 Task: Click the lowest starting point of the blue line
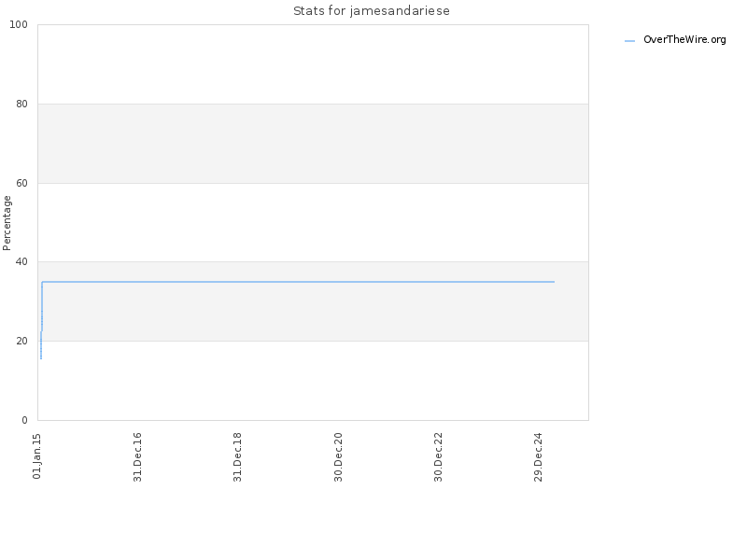pos(41,358)
